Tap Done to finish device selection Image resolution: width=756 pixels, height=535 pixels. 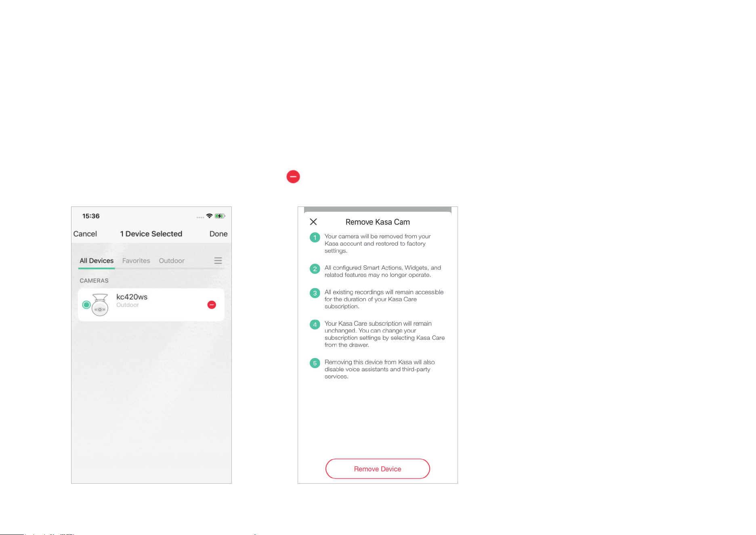point(218,234)
